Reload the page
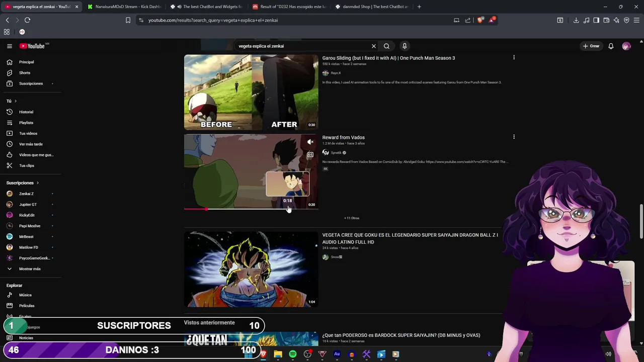This screenshot has width=644, height=362. 27,20
